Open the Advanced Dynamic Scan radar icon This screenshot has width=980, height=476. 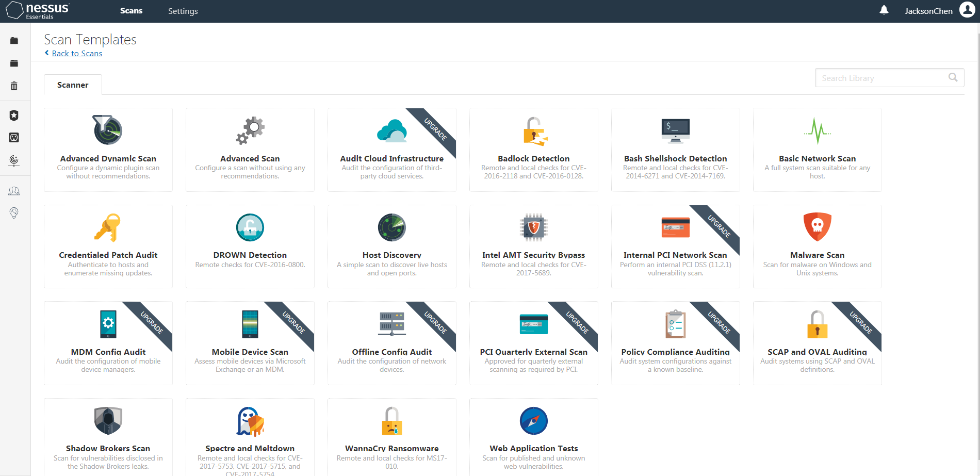click(x=108, y=130)
